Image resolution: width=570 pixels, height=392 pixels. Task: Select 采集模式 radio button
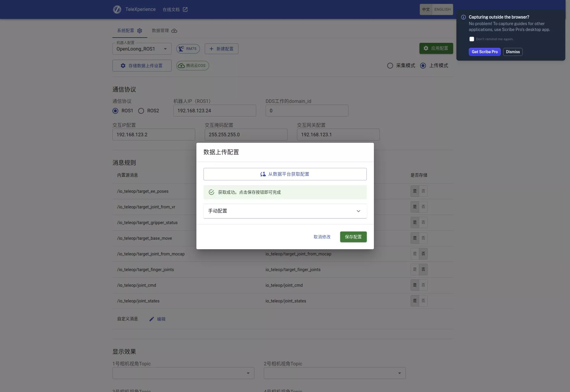(390, 66)
